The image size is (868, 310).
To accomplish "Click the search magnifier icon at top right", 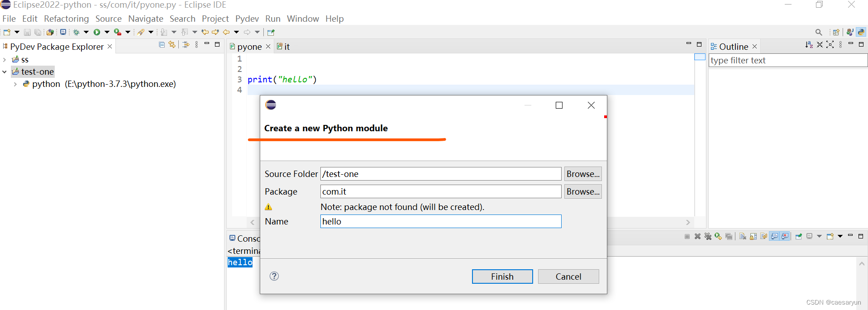I will pos(819,32).
